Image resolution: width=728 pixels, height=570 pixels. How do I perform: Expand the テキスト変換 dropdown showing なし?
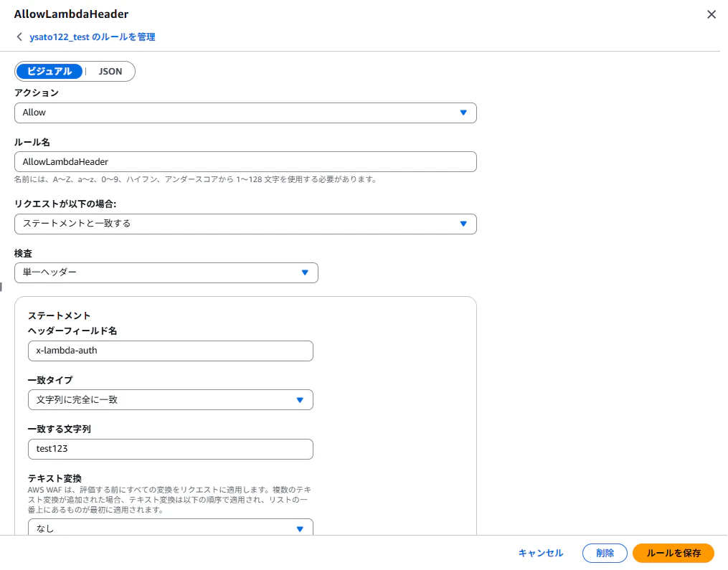coord(171,527)
